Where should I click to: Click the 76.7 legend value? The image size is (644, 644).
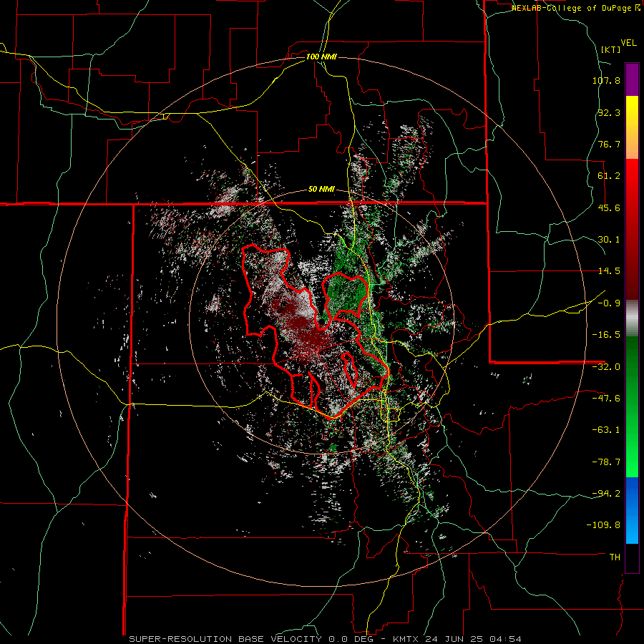point(609,144)
